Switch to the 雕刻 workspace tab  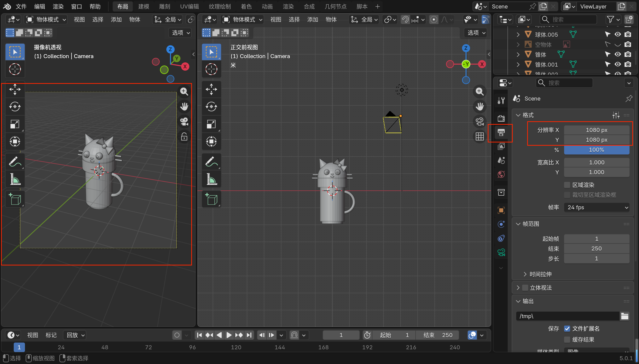(x=164, y=6)
